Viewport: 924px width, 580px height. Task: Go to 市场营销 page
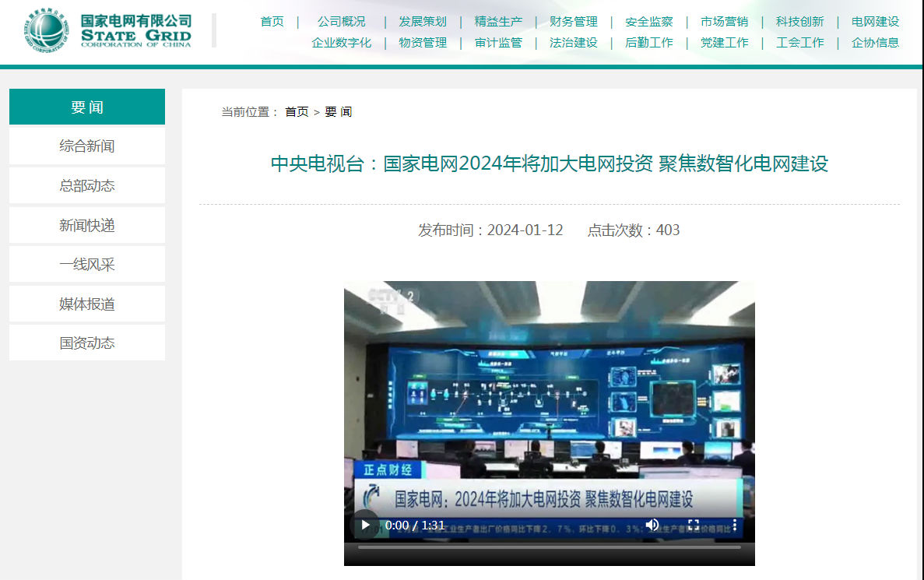coord(724,22)
